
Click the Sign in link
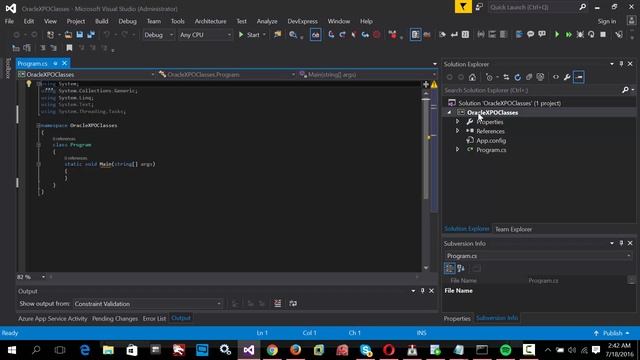607,21
